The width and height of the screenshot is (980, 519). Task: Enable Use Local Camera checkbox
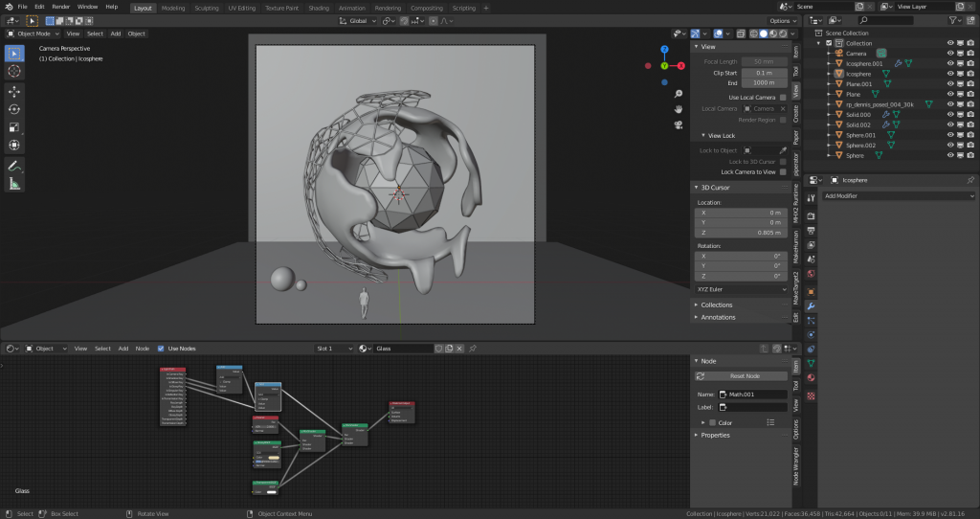(x=783, y=98)
